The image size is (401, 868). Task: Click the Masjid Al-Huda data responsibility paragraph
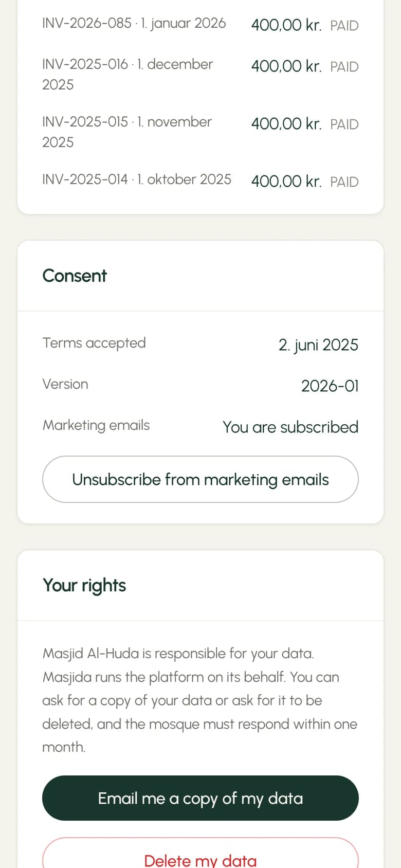coord(199,700)
